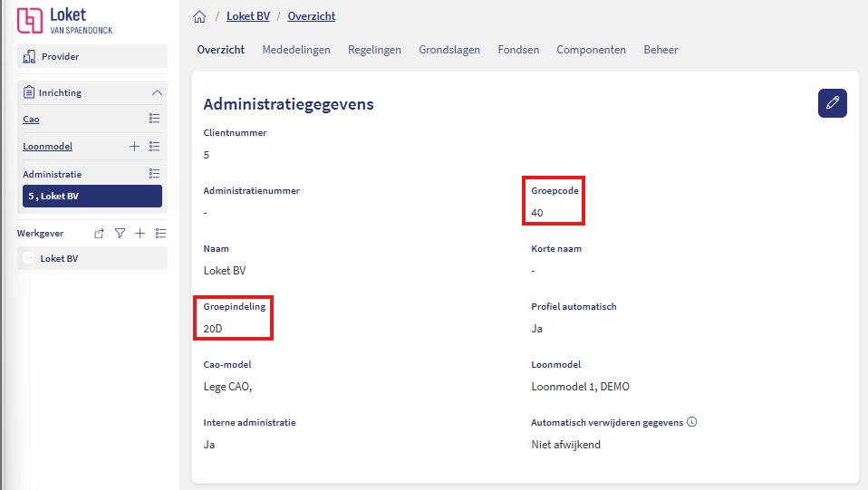This screenshot has width=868, height=490.
Task: Open the Cao link in sidebar
Action: (31, 119)
